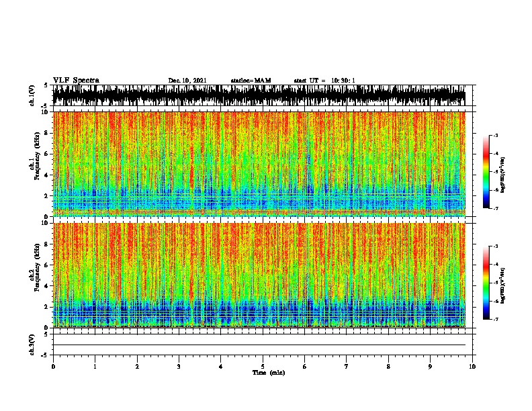532x411 pixels.
Task: Click the "10" frequency tick of ch.1 spectrogram
Action: [x=46, y=112]
